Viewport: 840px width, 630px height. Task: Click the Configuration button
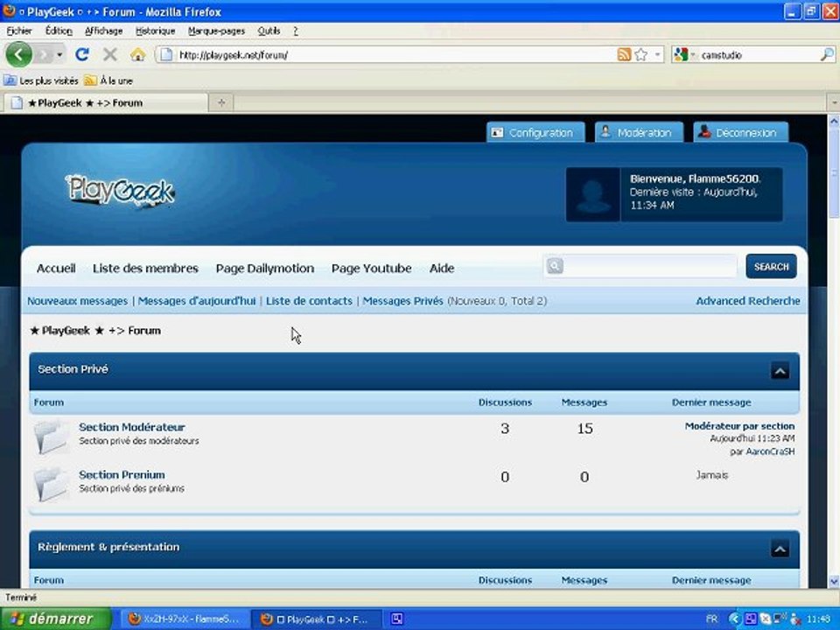tap(535, 132)
